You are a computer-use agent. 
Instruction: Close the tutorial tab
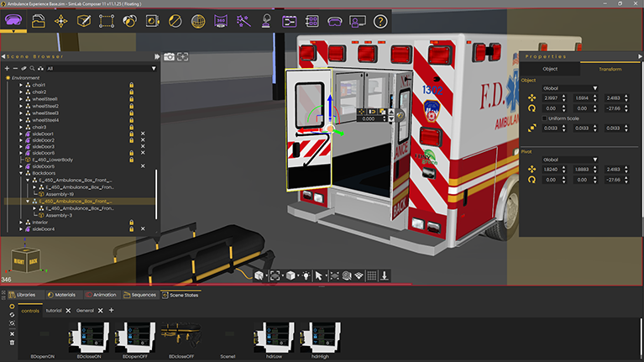click(x=68, y=311)
